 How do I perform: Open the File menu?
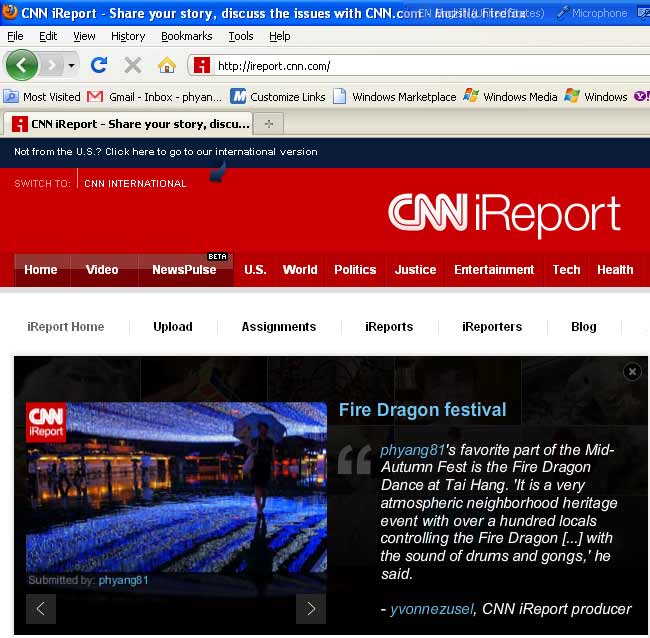pos(15,36)
